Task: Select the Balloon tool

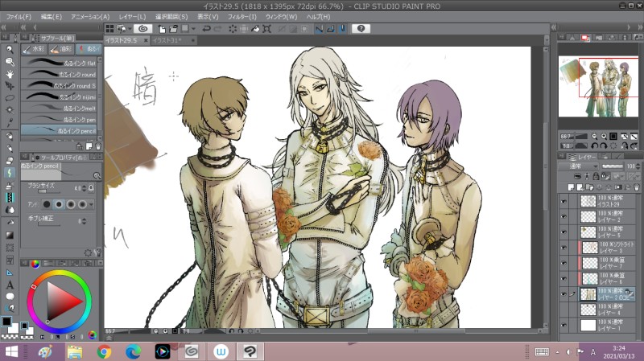Action: (x=10, y=297)
